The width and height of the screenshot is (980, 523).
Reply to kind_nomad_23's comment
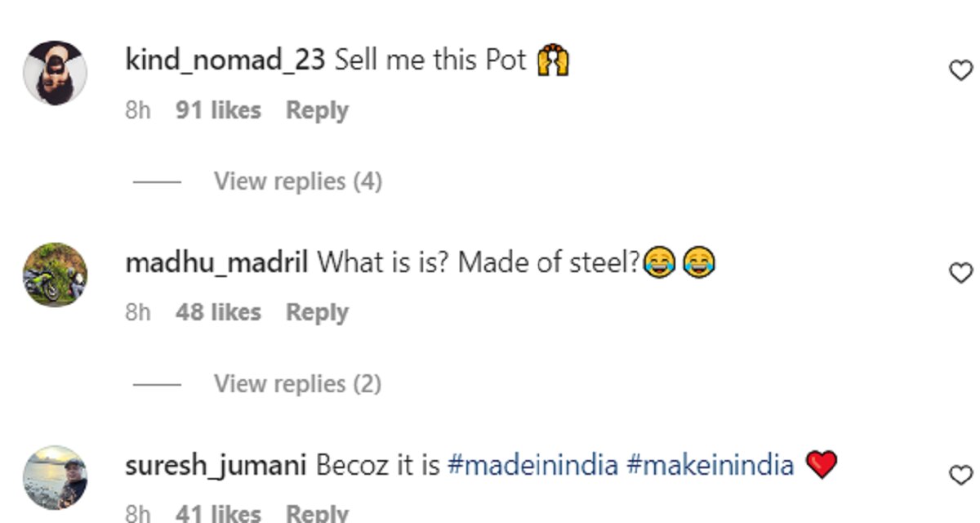[317, 110]
